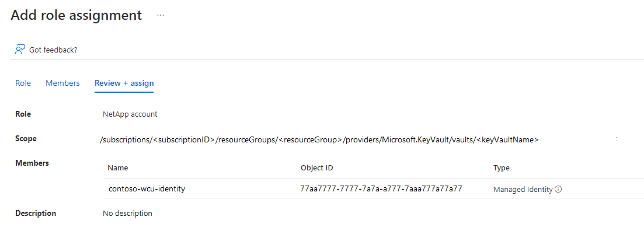The width and height of the screenshot is (644, 234).
Task: Open the Got feedback? link
Action: [x=53, y=50]
